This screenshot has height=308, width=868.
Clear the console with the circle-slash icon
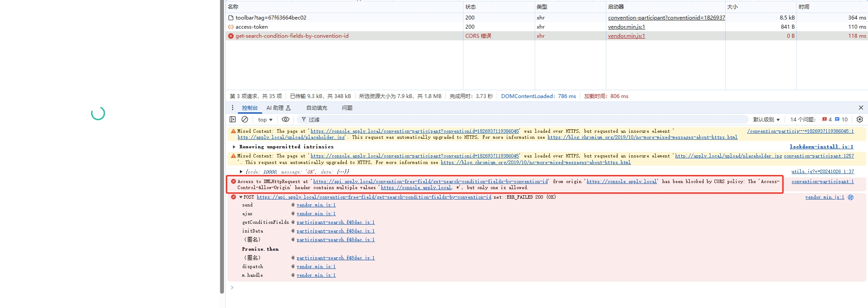point(245,119)
